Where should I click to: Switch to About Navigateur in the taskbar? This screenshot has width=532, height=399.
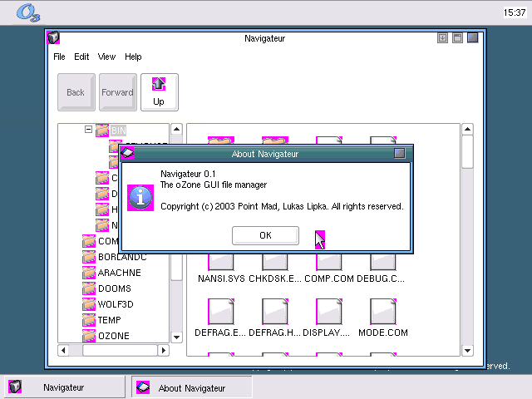pyautogui.click(x=192, y=387)
